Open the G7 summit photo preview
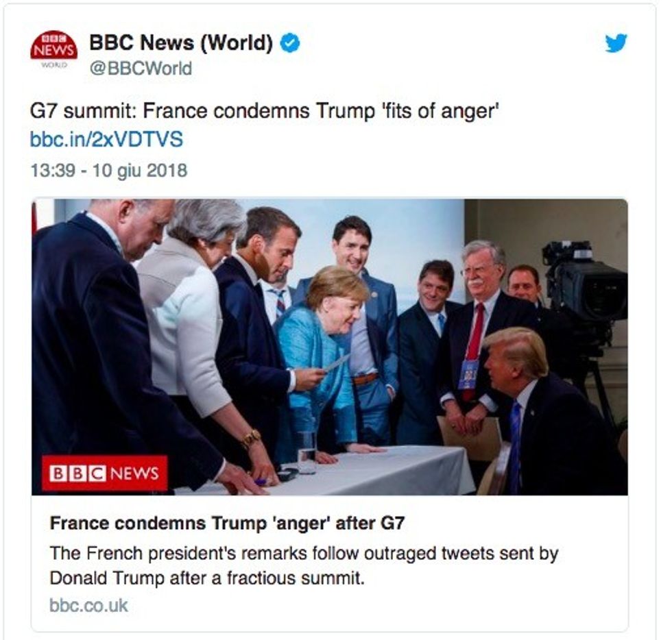Image resolution: width=672 pixels, height=640 pixels. [x=330, y=347]
